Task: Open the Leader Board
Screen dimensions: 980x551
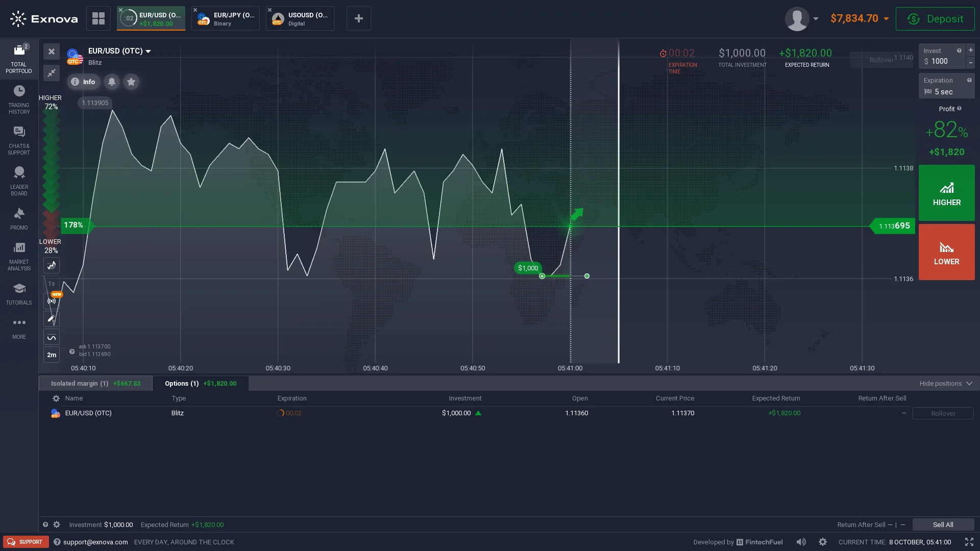Action: coord(19,182)
